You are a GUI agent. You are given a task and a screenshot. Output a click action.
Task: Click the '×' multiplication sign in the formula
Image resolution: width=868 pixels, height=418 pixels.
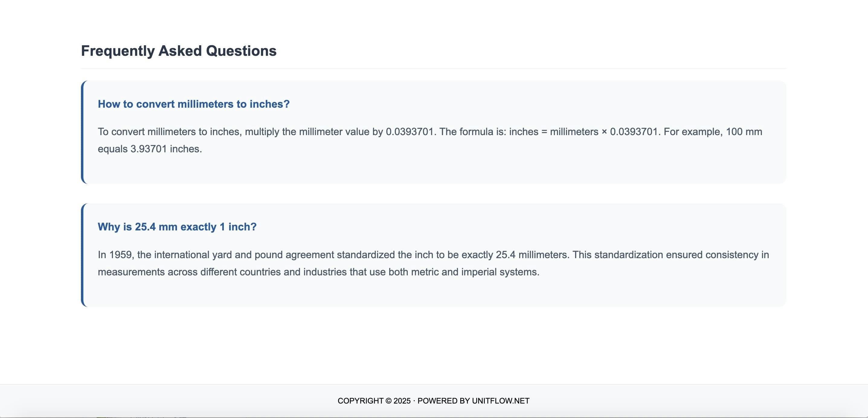pyautogui.click(x=604, y=131)
